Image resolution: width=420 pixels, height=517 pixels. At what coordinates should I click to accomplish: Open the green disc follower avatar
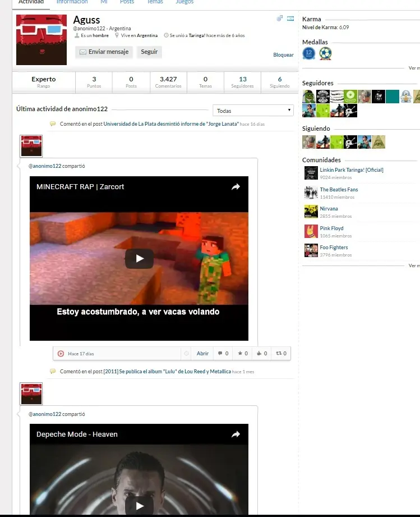point(350,97)
